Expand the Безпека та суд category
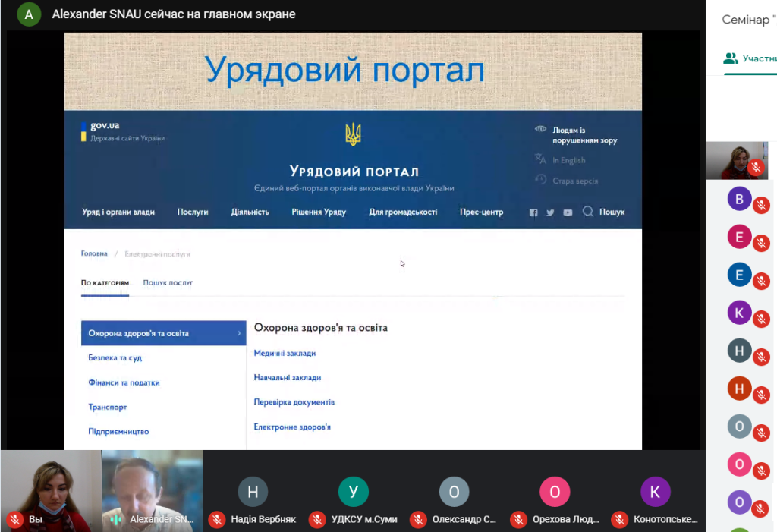Viewport: 777px width, 532px height. pos(115,357)
